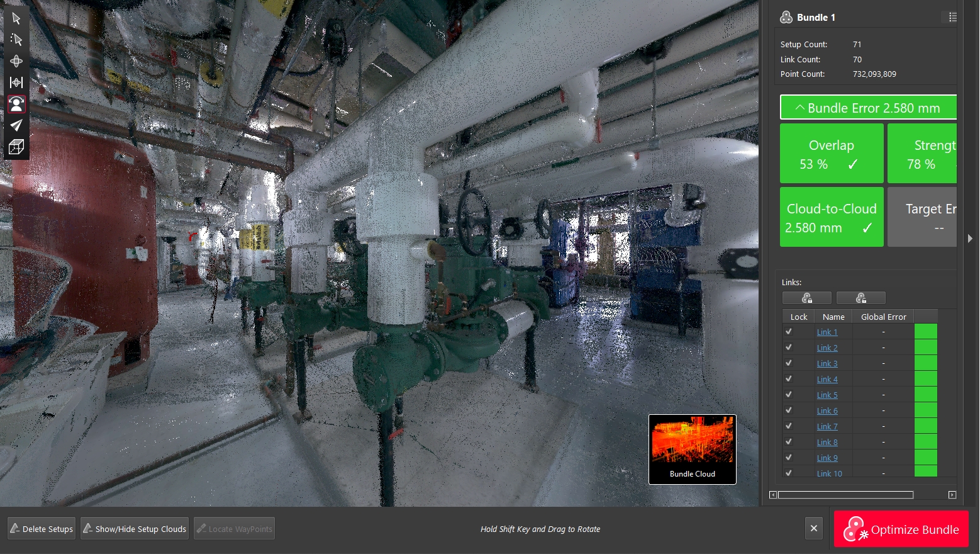Expand the hidden right side panel arrow
980x554 pixels.
(x=970, y=239)
